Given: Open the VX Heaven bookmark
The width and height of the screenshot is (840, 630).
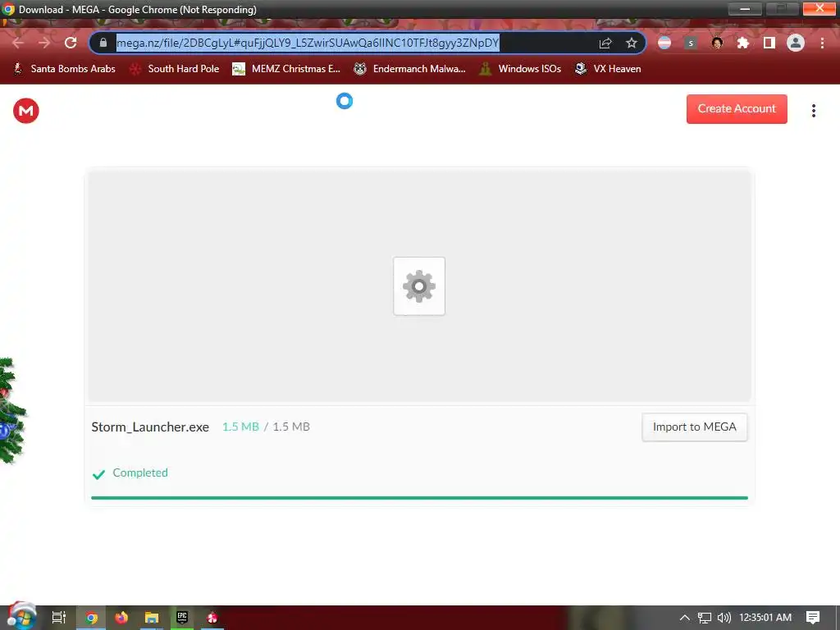Looking at the screenshot, I should [608, 69].
